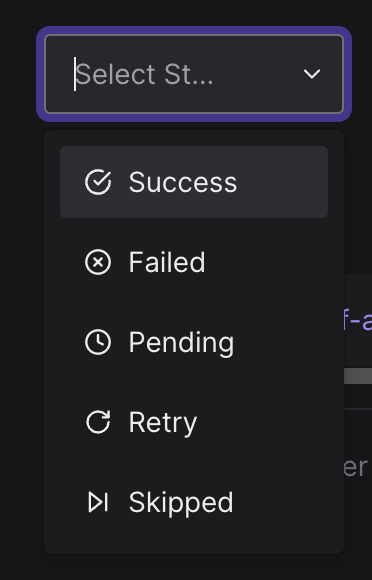
Task: Choose the option with the refresh arrow
Action: pos(194,422)
